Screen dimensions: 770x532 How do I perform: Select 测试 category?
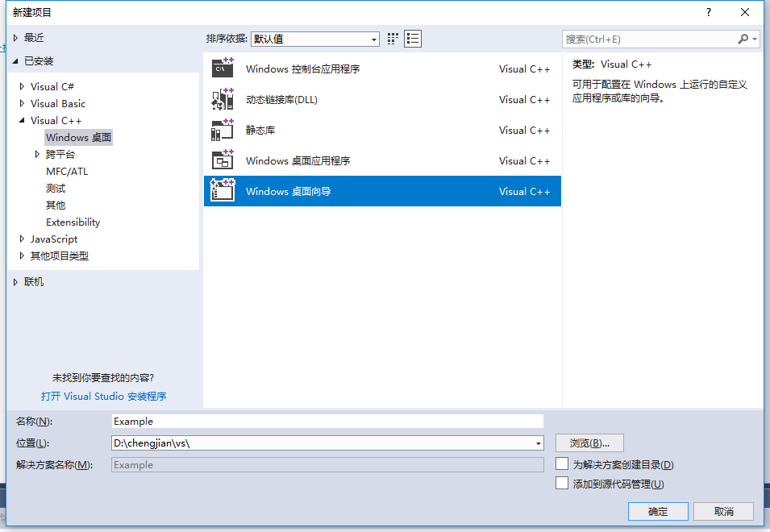coord(56,189)
